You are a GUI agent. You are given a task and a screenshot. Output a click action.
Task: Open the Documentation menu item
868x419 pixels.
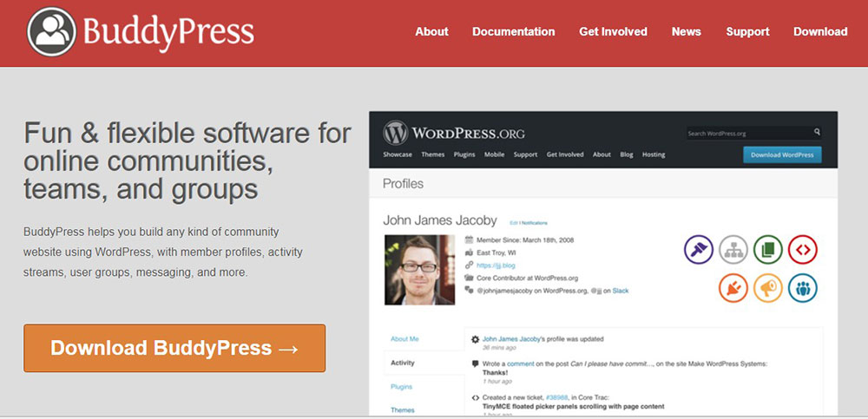click(513, 31)
